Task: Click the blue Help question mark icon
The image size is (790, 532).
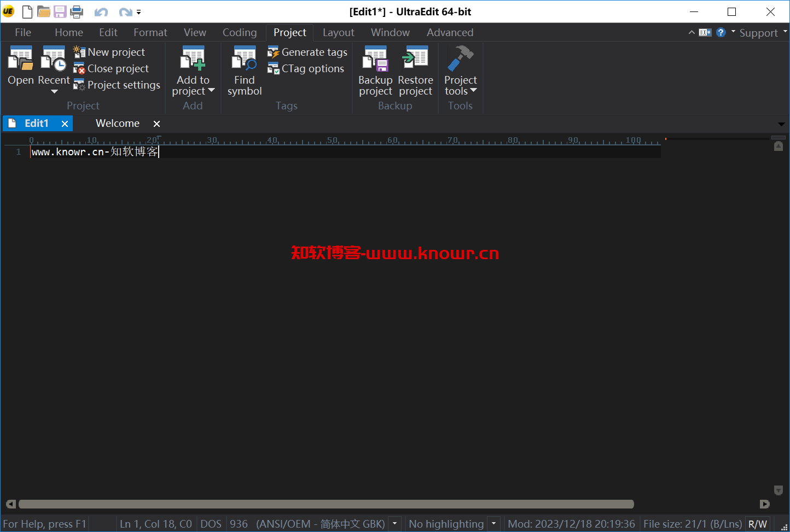Action: click(x=721, y=32)
